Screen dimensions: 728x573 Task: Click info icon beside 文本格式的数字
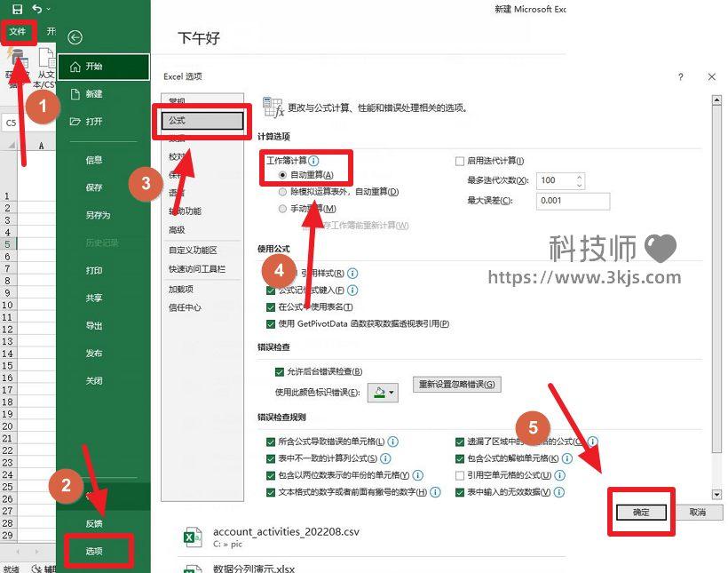pyautogui.click(x=435, y=492)
